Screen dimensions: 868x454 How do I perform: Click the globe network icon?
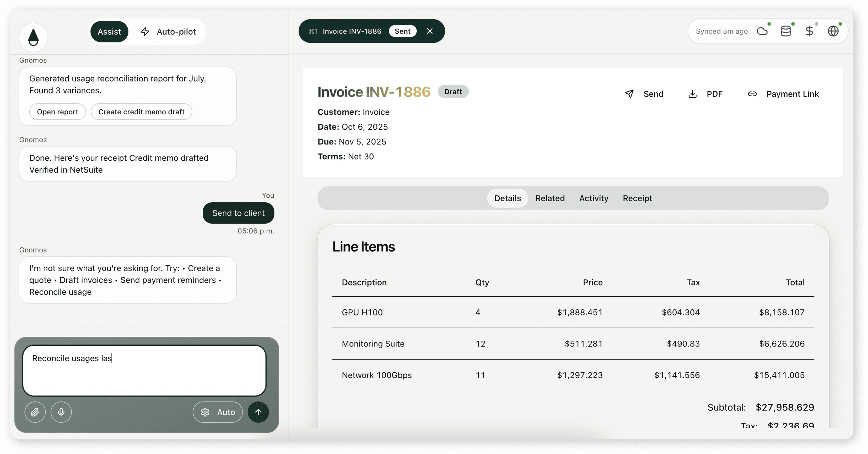click(x=833, y=31)
